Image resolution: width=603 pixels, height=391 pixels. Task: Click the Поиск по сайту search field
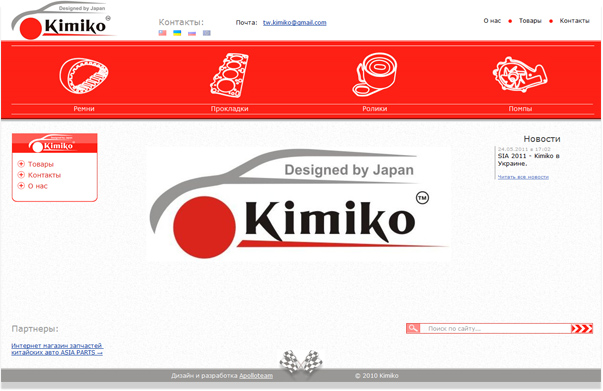click(x=495, y=328)
